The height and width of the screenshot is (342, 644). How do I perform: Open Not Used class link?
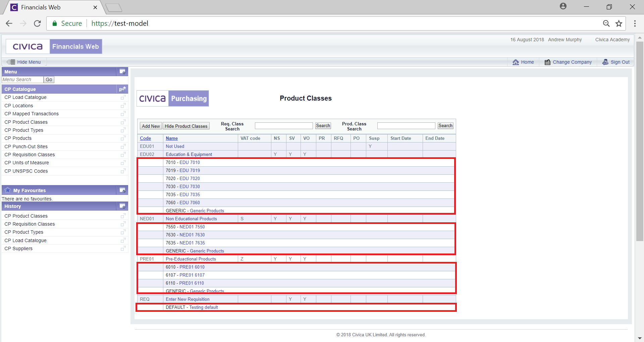pyautogui.click(x=175, y=146)
